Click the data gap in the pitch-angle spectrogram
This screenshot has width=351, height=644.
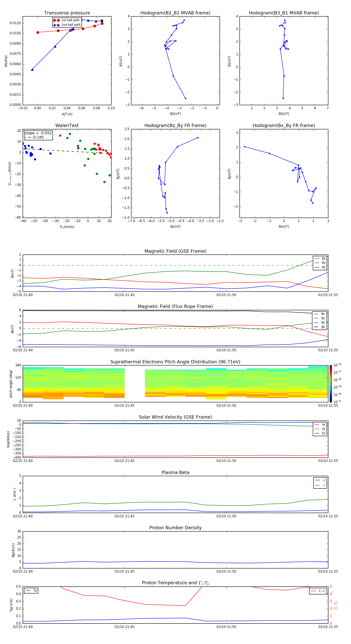135,384
